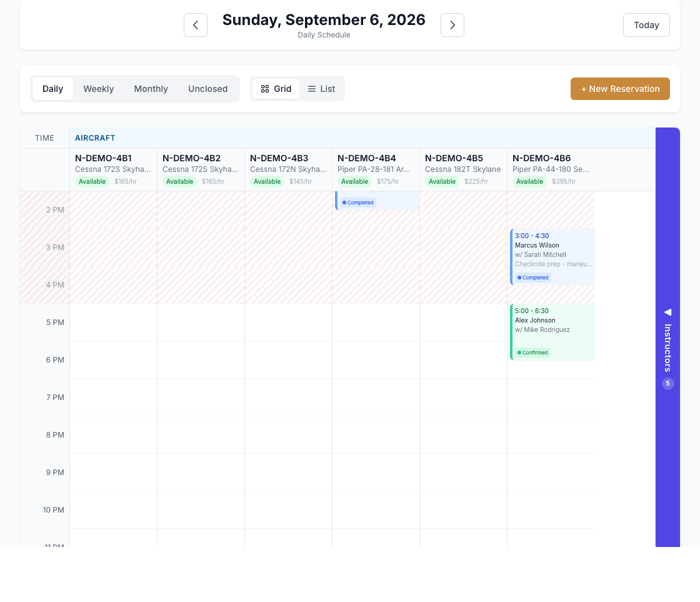Click Available badge for N-DEMO-4B3
This screenshot has height=602, width=700.
[x=267, y=181]
